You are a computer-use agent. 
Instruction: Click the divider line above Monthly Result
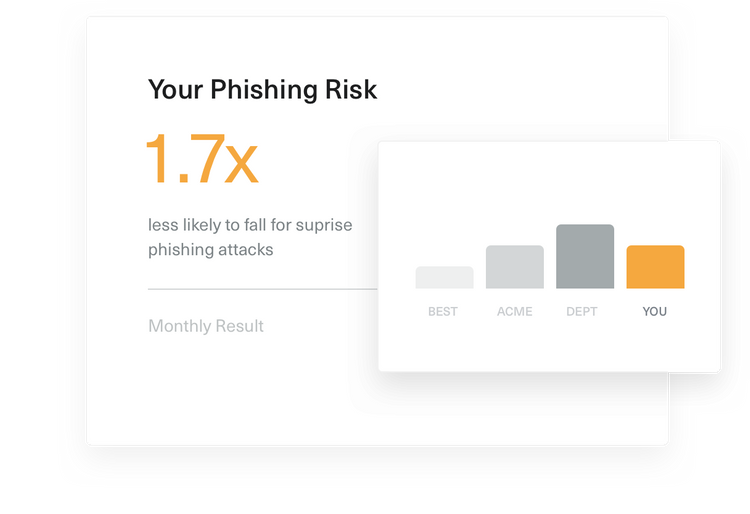pyautogui.click(x=263, y=289)
